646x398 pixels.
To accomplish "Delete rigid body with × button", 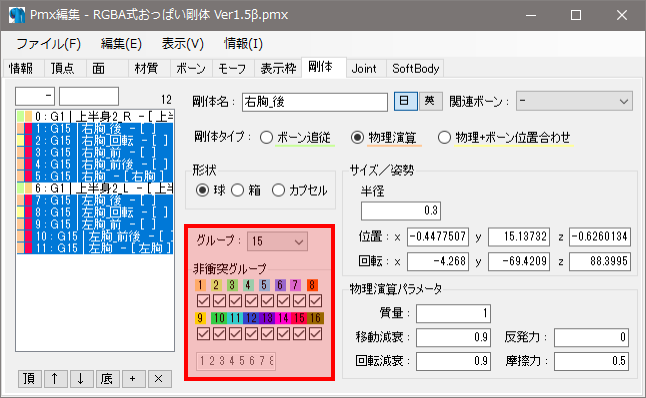I will point(159,379).
